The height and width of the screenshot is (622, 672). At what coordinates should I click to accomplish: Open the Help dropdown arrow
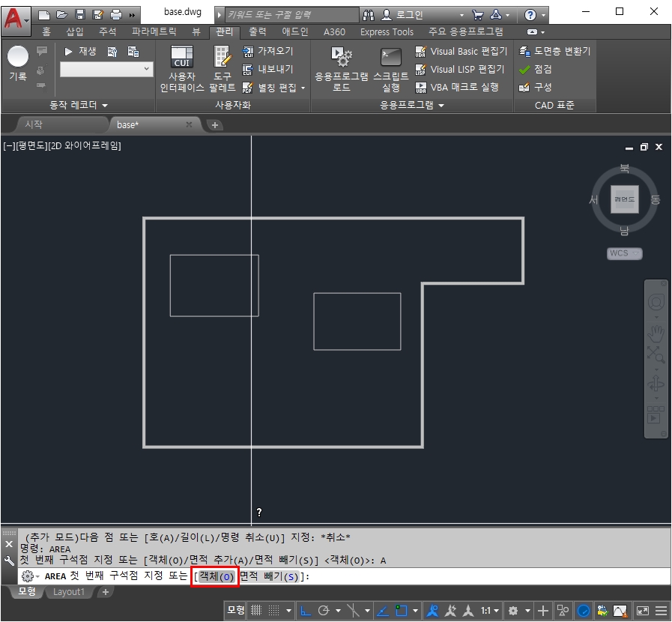click(x=543, y=16)
